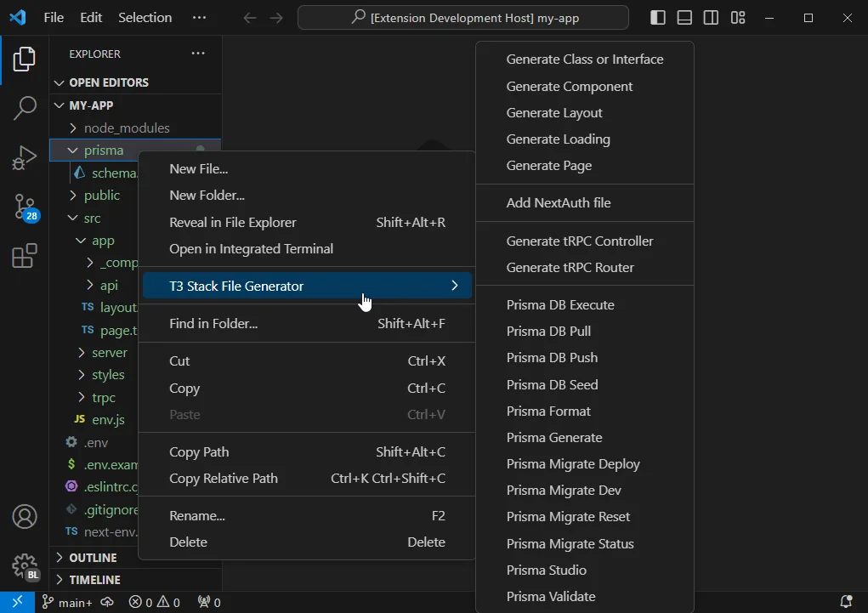Image resolution: width=868 pixels, height=613 pixels.
Task: Open the File menu
Action: [x=54, y=17]
